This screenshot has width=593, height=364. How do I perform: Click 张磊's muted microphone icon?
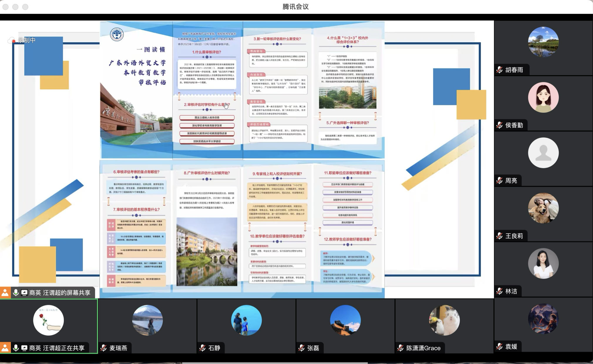tap(302, 348)
